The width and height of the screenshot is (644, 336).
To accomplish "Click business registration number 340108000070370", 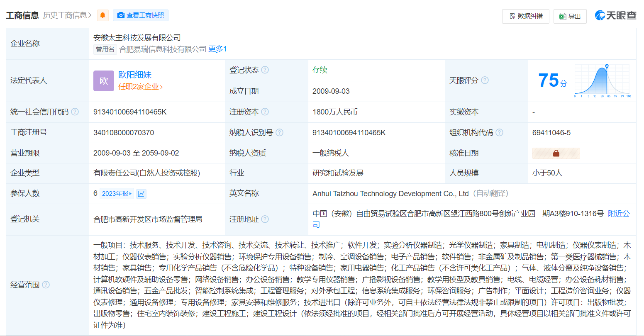I will coord(124,133).
